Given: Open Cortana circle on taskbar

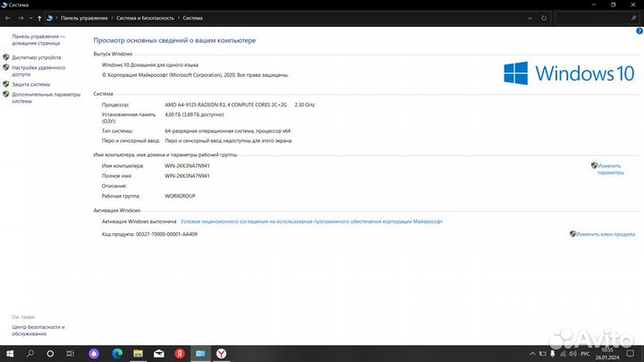Looking at the screenshot, I should [x=50, y=353].
